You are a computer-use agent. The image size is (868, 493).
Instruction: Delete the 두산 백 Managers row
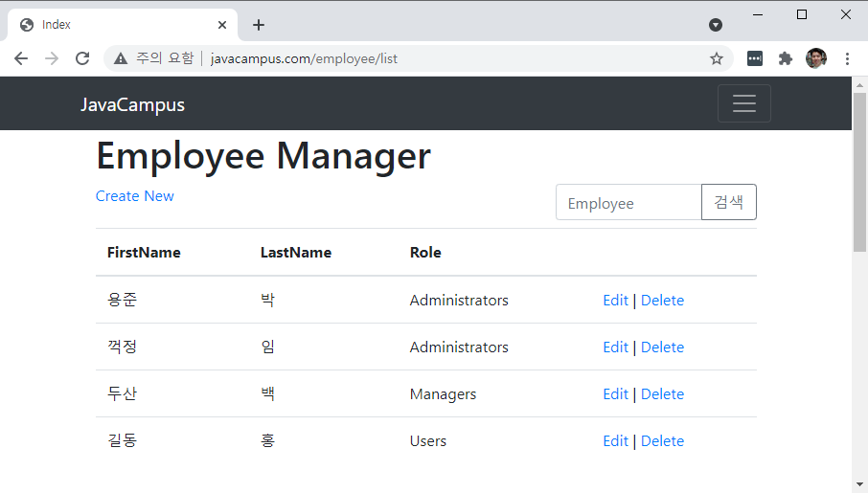pyautogui.click(x=662, y=394)
